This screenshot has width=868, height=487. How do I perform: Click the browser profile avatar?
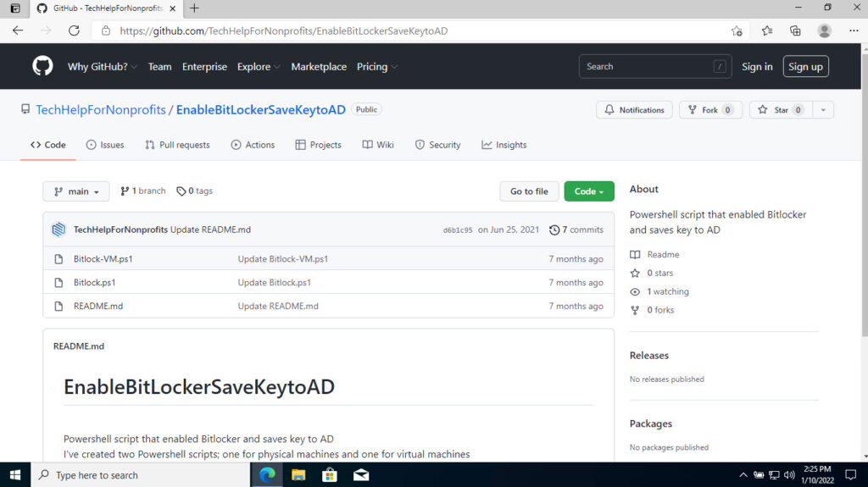tap(824, 31)
